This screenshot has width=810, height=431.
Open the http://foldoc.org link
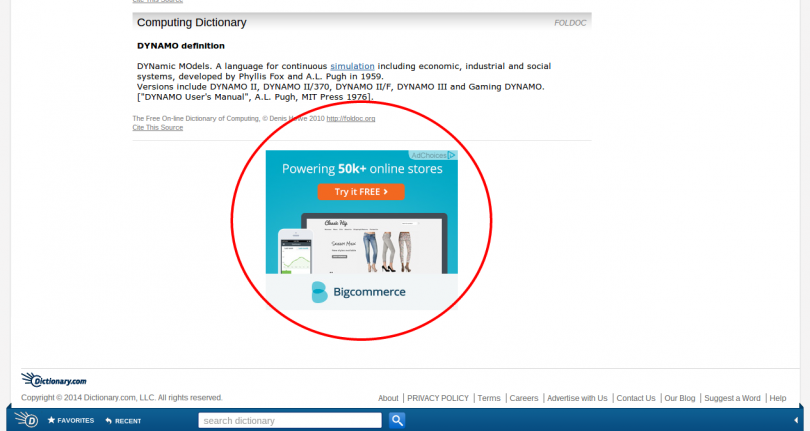click(351, 118)
